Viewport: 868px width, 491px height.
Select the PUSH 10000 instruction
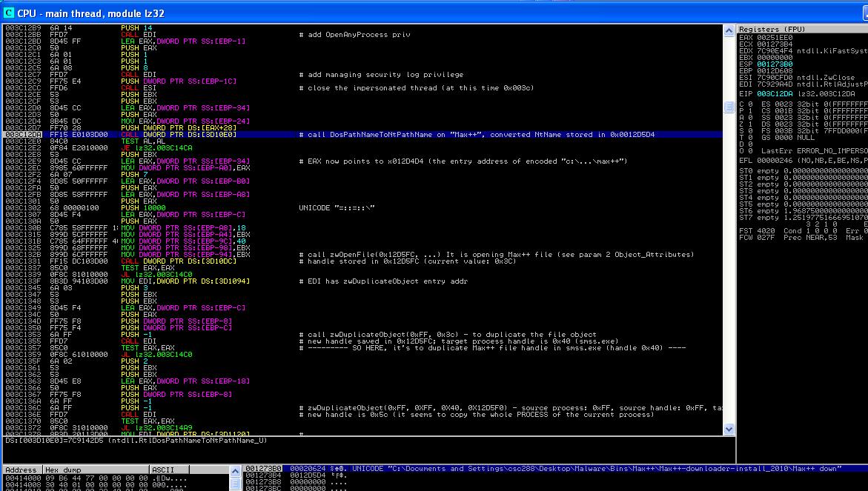coord(143,208)
